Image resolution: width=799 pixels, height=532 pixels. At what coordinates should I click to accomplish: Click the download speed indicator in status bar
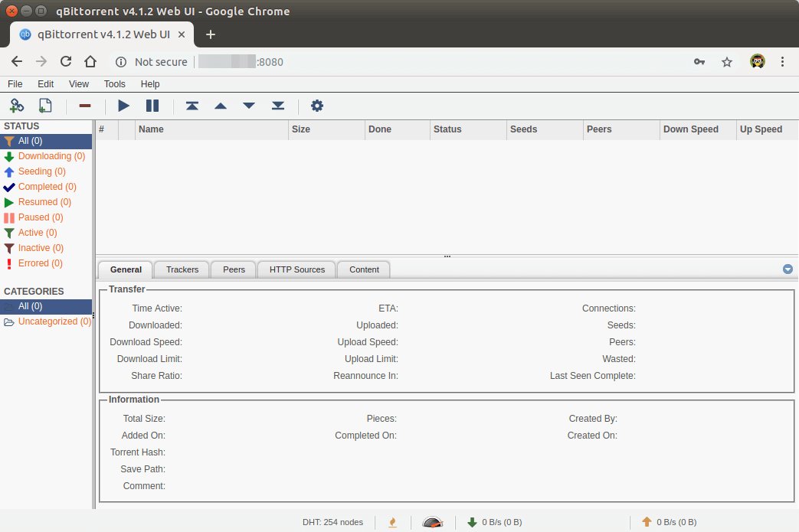coord(495,522)
